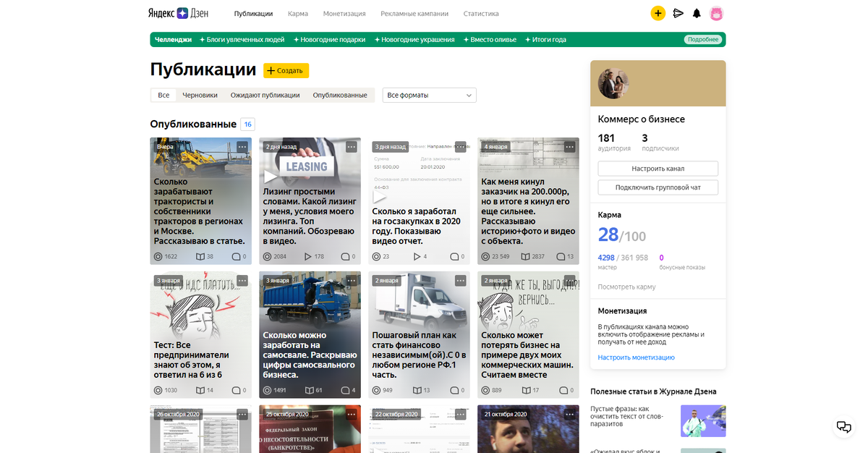Select the Ожидают публикации filter
Screen dimensions: 868x453
(266, 94)
